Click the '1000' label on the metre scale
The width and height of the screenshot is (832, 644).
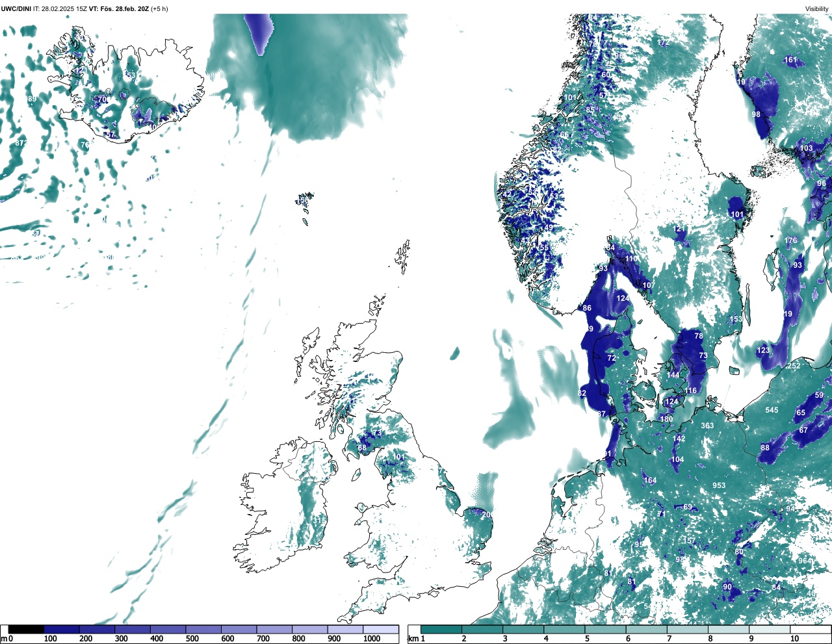pos(372,639)
